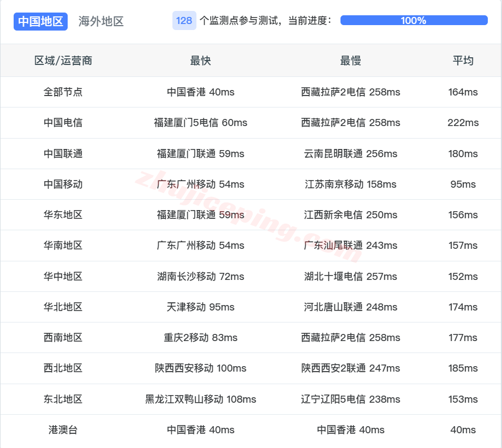Click 广东广州移动 54ms in 中国移动 row

point(200,184)
